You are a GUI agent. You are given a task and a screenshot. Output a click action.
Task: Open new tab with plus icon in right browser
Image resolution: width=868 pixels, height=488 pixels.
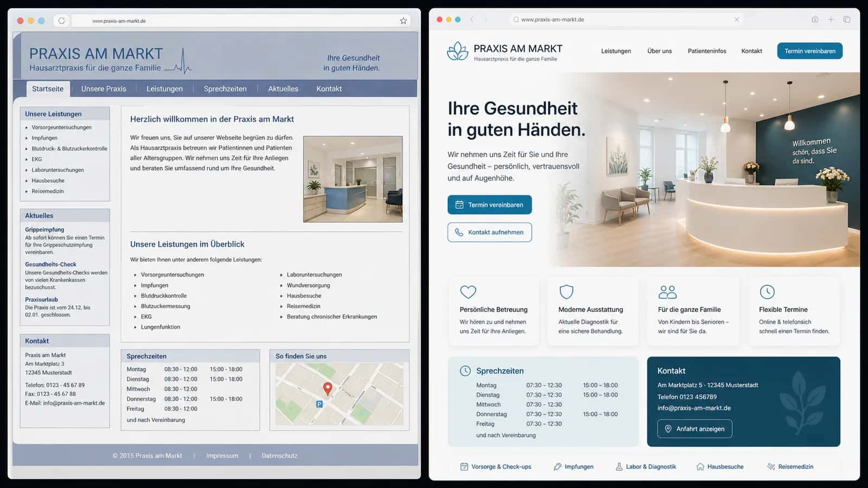831,20
